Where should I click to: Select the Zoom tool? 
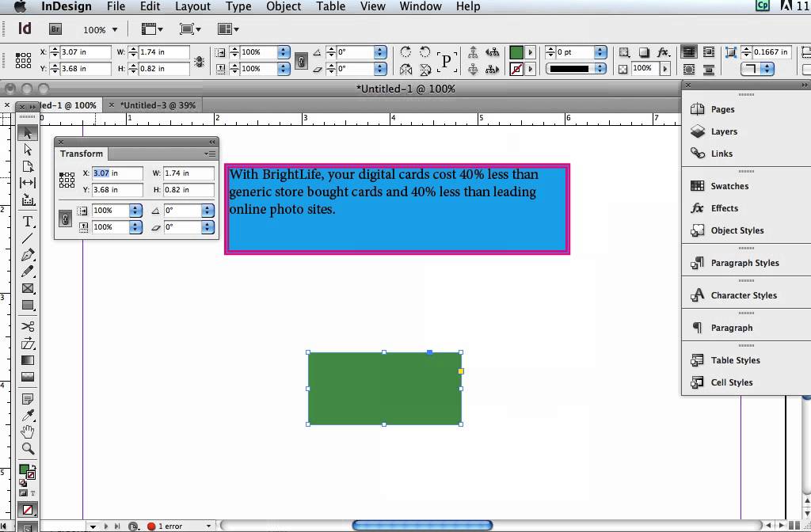tap(28, 448)
